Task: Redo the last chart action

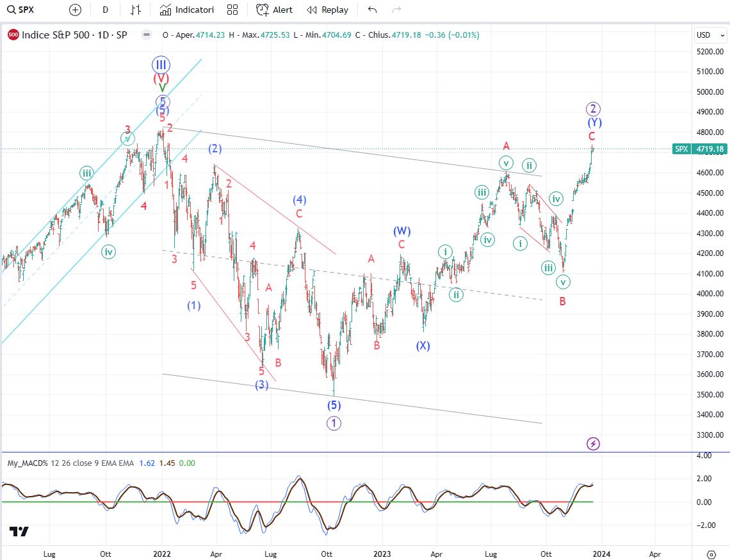Action: (396, 10)
